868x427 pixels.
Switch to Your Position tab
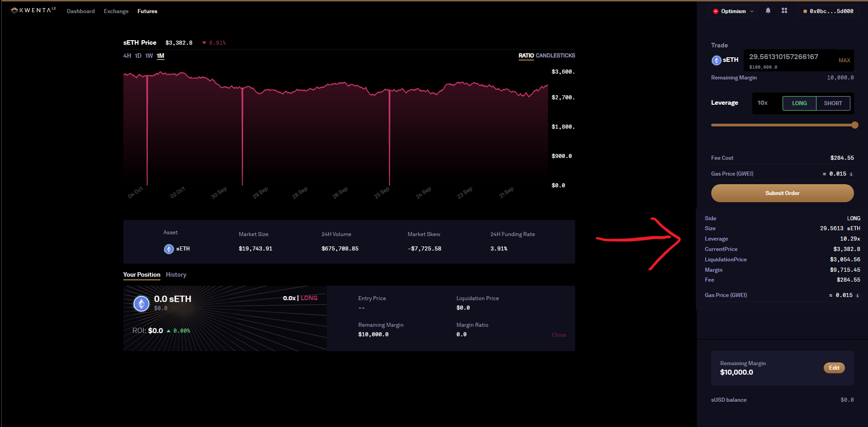tap(142, 274)
